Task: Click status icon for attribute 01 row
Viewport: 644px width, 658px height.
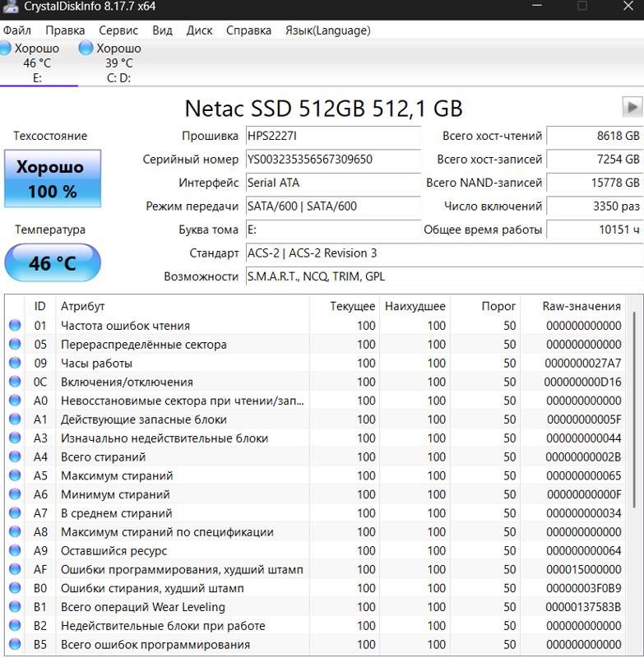Action: [15, 326]
